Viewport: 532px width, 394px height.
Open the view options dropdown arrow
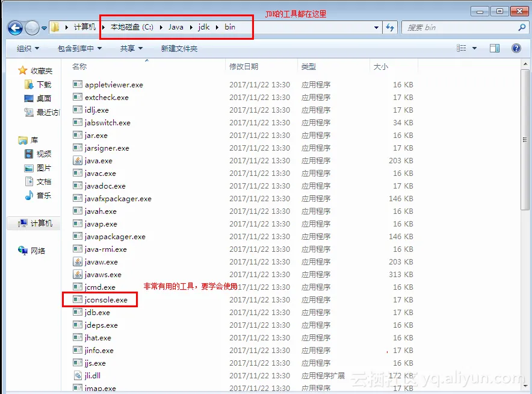(x=474, y=48)
